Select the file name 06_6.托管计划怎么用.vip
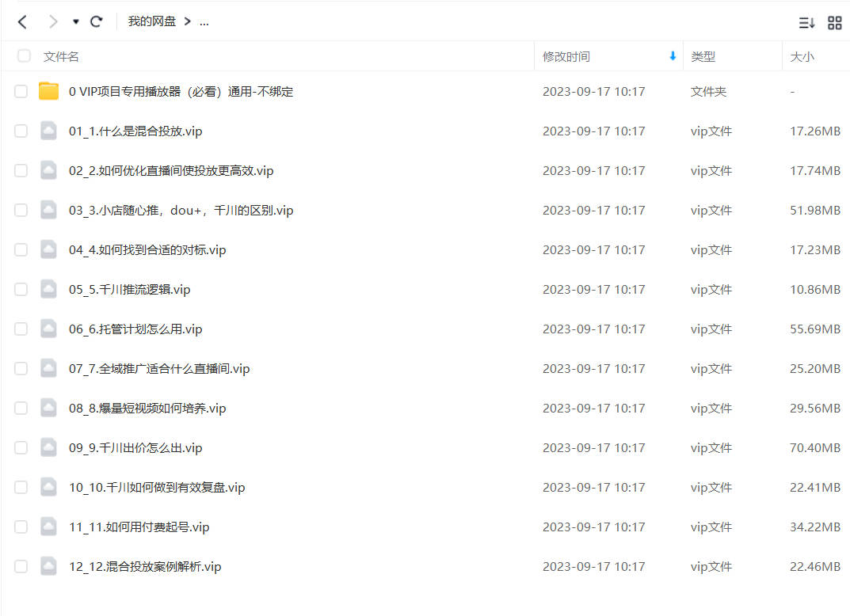 point(135,329)
